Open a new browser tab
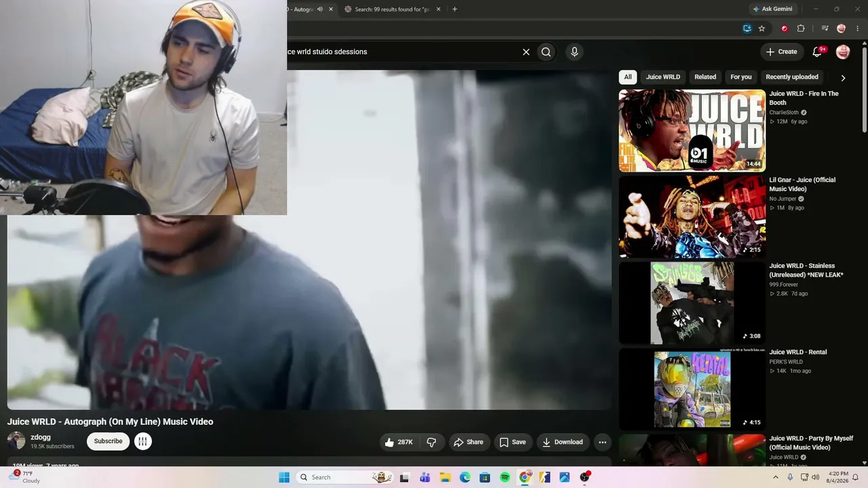The image size is (868, 488). [x=454, y=9]
